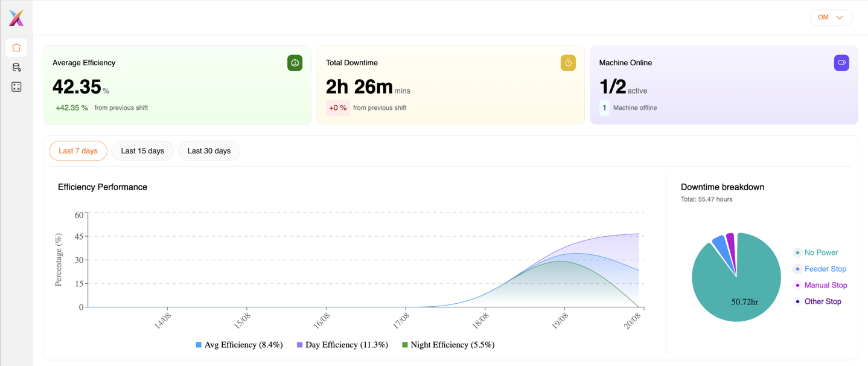Click the green efficiency icon on Average Efficiency card
The height and width of the screenshot is (366, 868).
(x=295, y=62)
